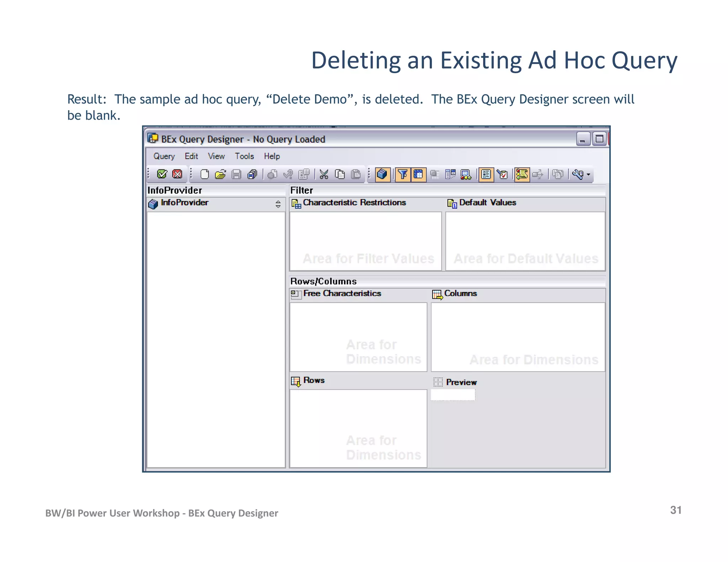
Task: Click the Columns header label
Action: point(461,293)
